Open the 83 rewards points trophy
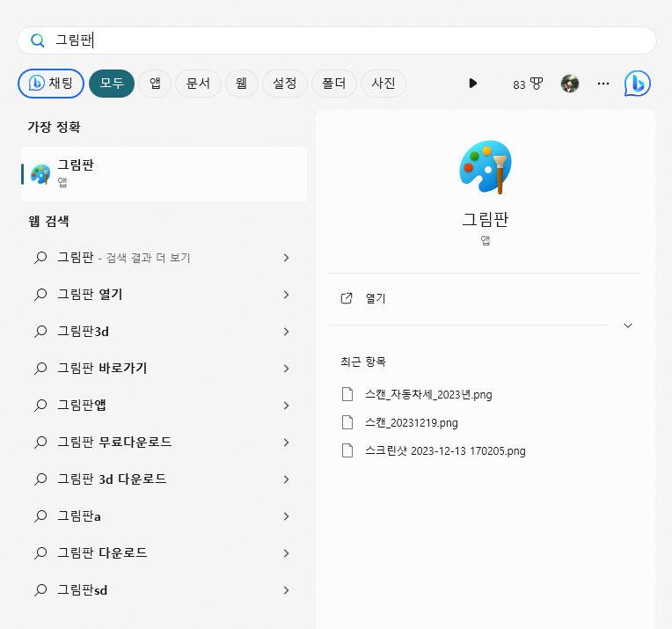Viewport: 672px width, 629px height. (528, 84)
